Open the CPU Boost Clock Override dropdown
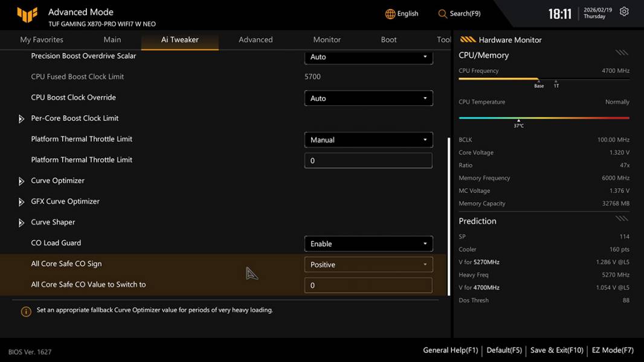Screen dimensions: 644x362 369,98
